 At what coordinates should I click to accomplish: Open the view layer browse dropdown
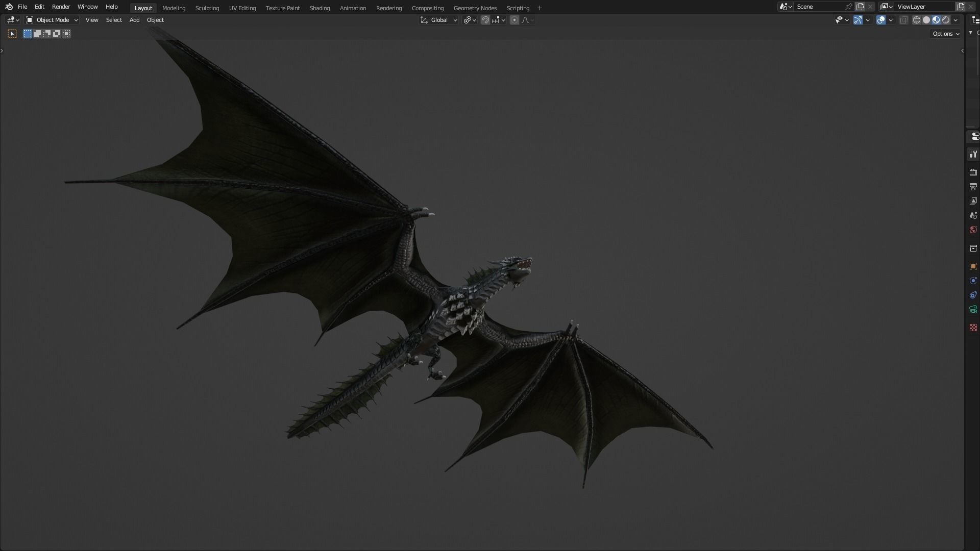[x=887, y=7]
